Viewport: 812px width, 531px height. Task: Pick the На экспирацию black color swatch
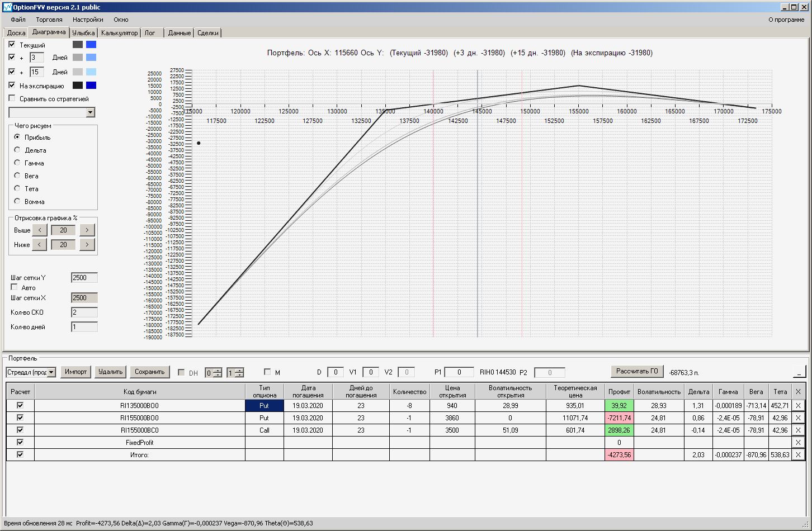(x=78, y=86)
